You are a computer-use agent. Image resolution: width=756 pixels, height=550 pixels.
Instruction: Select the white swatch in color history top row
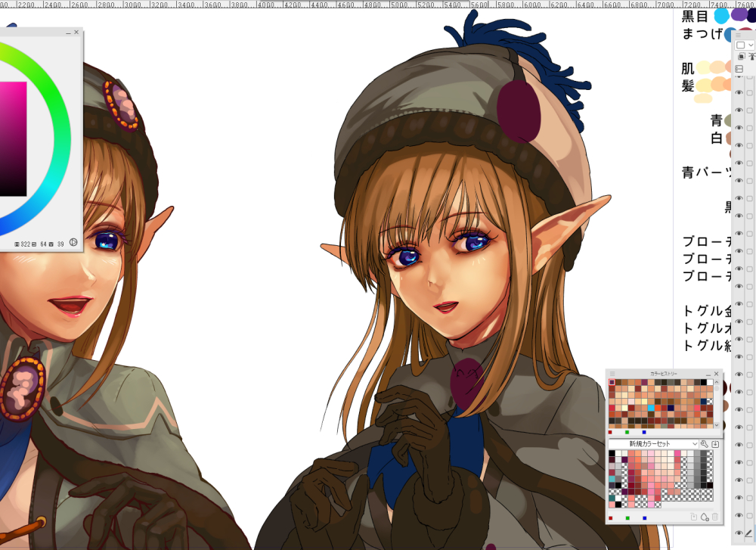pyautogui.click(x=710, y=382)
